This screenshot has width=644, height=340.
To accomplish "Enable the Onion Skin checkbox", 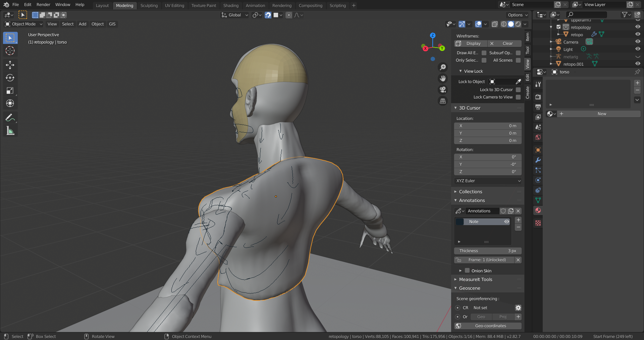I will [467, 271].
